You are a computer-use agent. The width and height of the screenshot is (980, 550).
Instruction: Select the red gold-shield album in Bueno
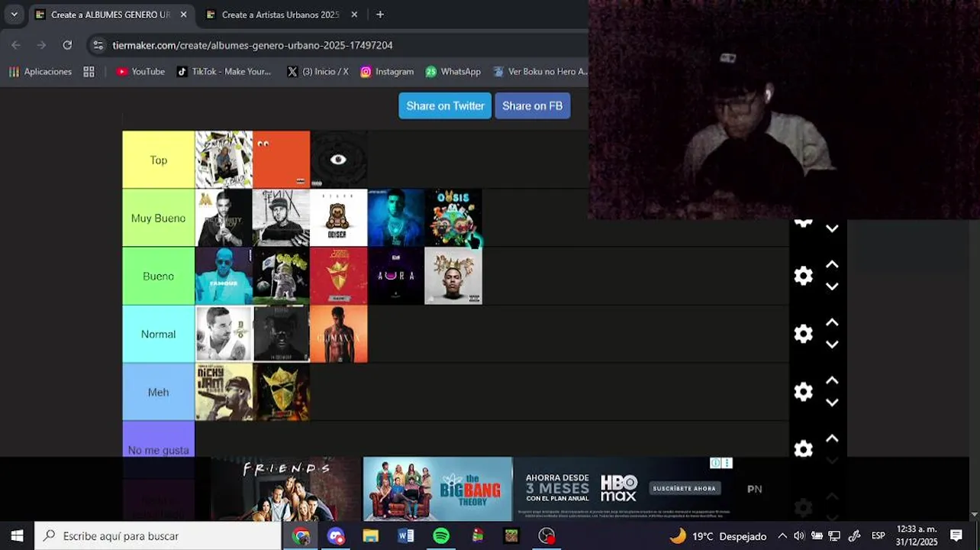coord(339,276)
